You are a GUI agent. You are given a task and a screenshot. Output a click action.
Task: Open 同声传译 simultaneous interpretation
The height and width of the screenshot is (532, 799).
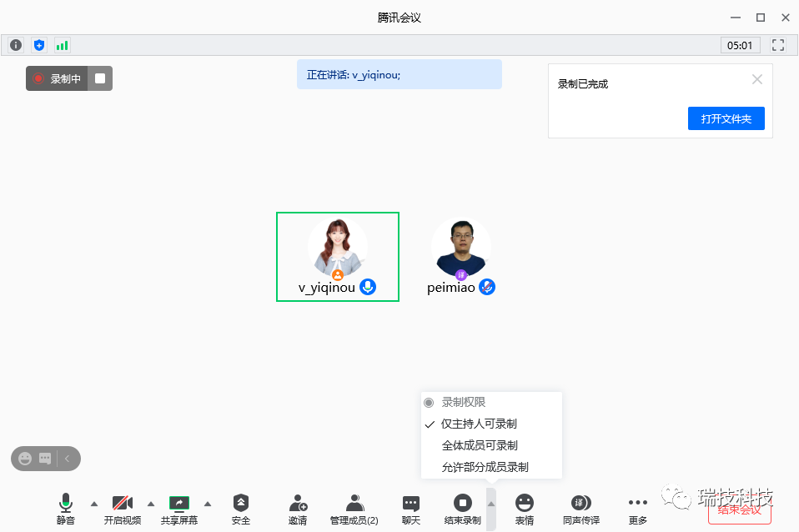(581, 509)
